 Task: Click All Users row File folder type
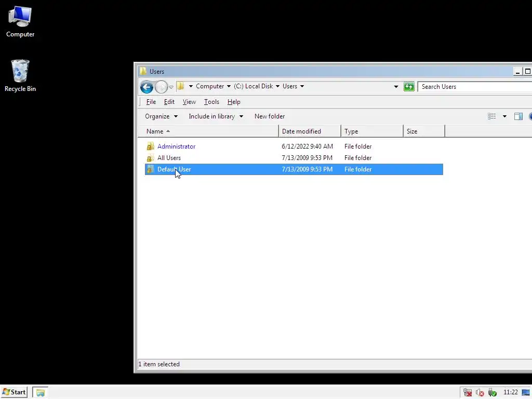(x=357, y=158)
